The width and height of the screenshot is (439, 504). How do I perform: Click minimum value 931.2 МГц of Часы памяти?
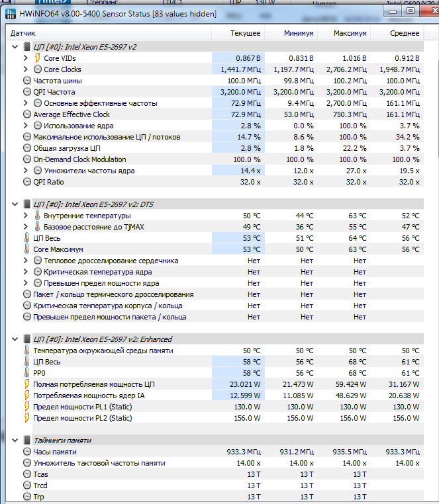coord(297,452)
